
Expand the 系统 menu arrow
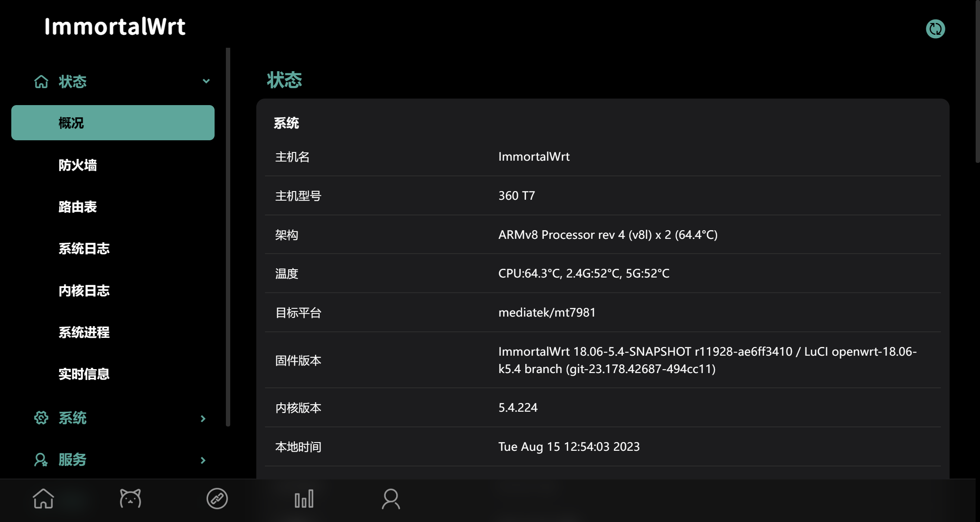(x=203, y=419)
